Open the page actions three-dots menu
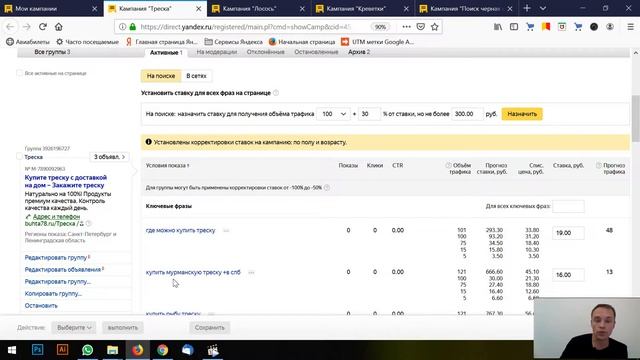The height and width of the screenshot is (360, 640). pyautogui.click(x=406, y=27)
